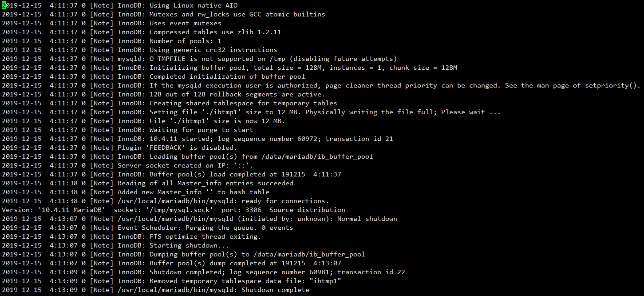Click the 'Normal shutdown' text
The width and height of the screenshot is (644, 296).
(367, 219)
